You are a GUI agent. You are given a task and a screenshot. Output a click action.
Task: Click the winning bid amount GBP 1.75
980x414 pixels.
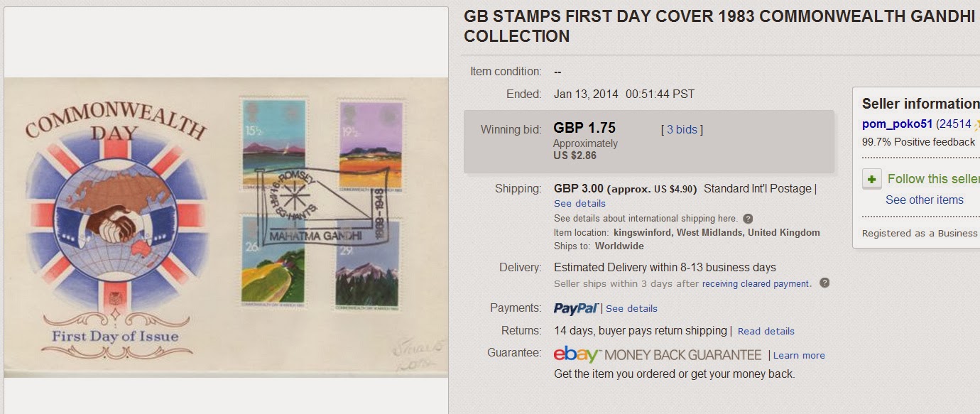coord(584,129)
